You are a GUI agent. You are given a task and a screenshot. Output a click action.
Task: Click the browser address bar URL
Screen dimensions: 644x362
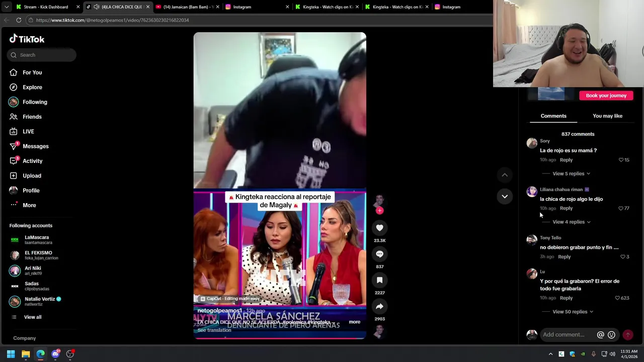click(112, 20)
